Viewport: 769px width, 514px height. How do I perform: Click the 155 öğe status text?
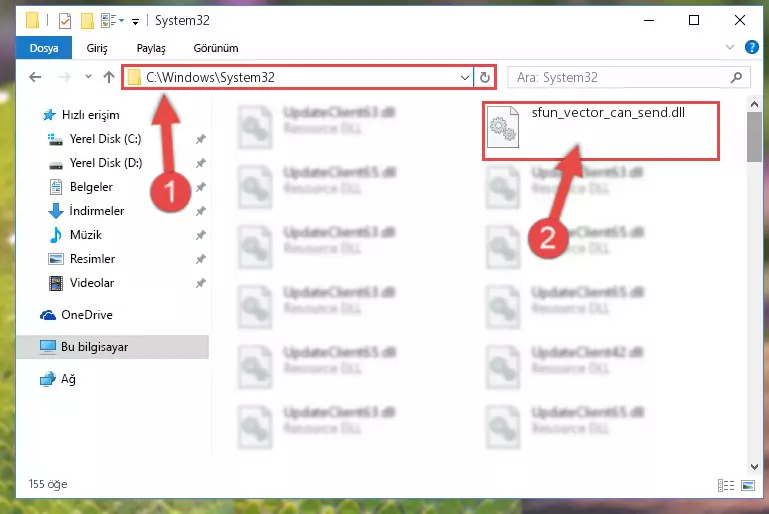(x=48, y=484)
